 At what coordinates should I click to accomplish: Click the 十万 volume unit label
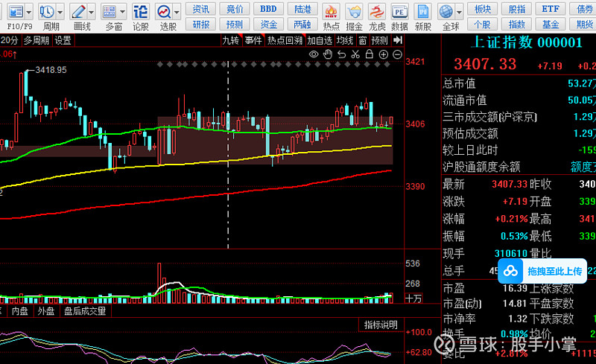[413, 298]
